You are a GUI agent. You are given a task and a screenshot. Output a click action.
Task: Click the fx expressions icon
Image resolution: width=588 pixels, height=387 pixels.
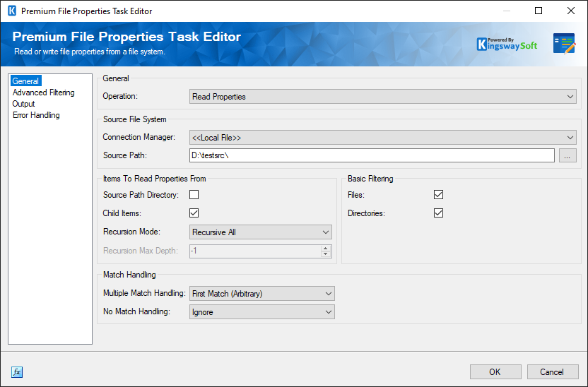click(17, 372)
